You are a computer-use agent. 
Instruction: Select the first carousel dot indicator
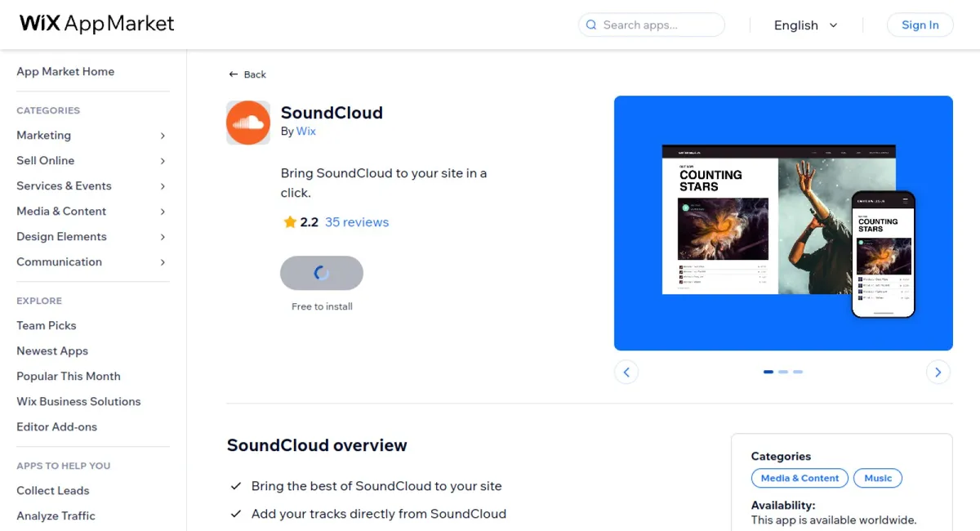click(x=768, y=372)
